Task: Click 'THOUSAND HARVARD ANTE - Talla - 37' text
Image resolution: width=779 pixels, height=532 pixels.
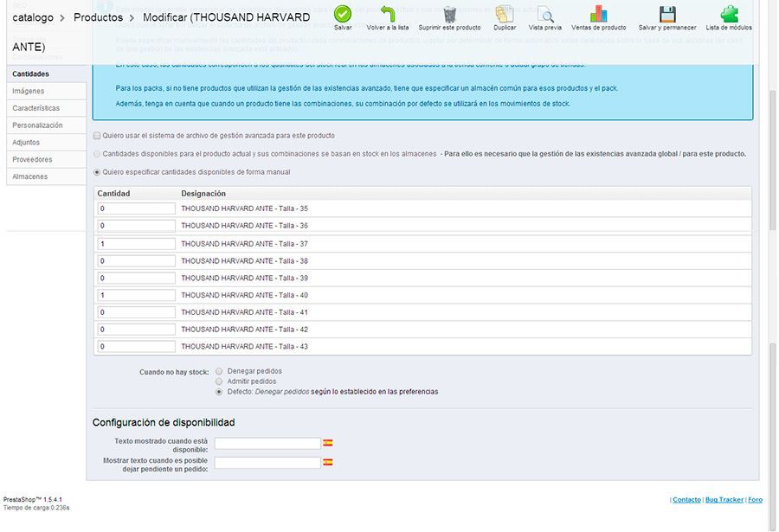Action: point(244,244)
